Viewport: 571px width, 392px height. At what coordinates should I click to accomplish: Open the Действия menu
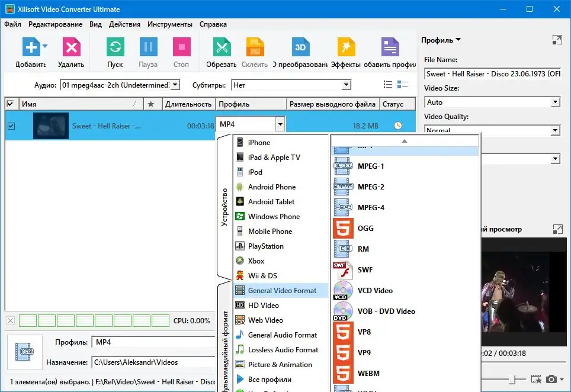click(124, 24)
